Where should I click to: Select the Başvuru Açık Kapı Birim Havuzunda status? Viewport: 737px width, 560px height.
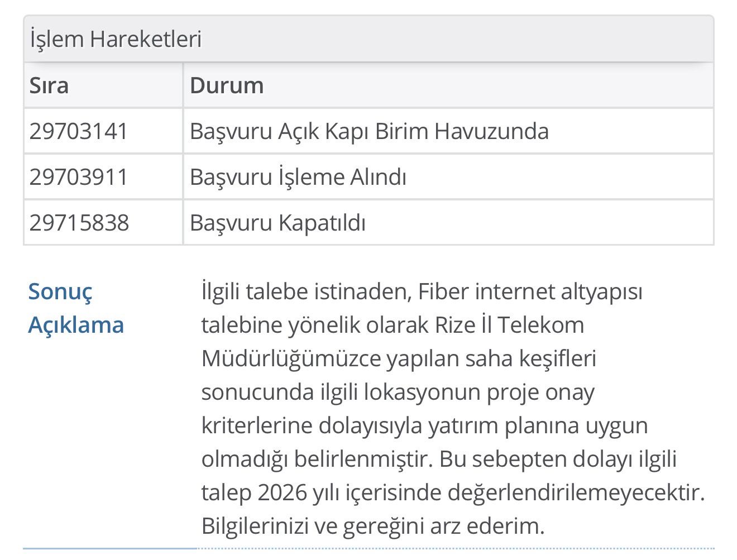[369, 131]
